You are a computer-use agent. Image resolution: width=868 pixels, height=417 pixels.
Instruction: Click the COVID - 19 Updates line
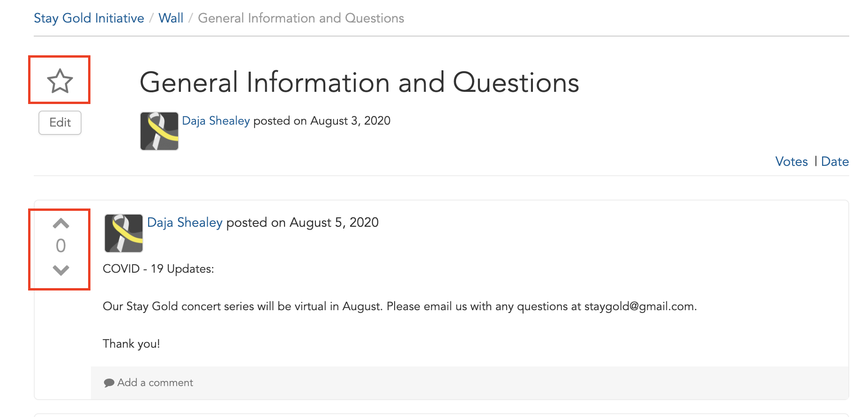point(158,269)
